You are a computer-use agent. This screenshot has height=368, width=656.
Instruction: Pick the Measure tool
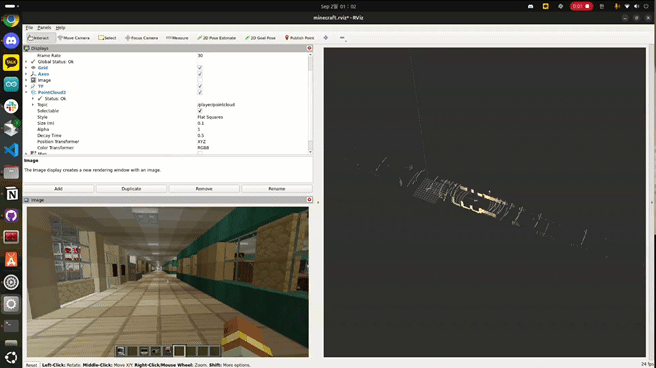[x=177, y=38]
